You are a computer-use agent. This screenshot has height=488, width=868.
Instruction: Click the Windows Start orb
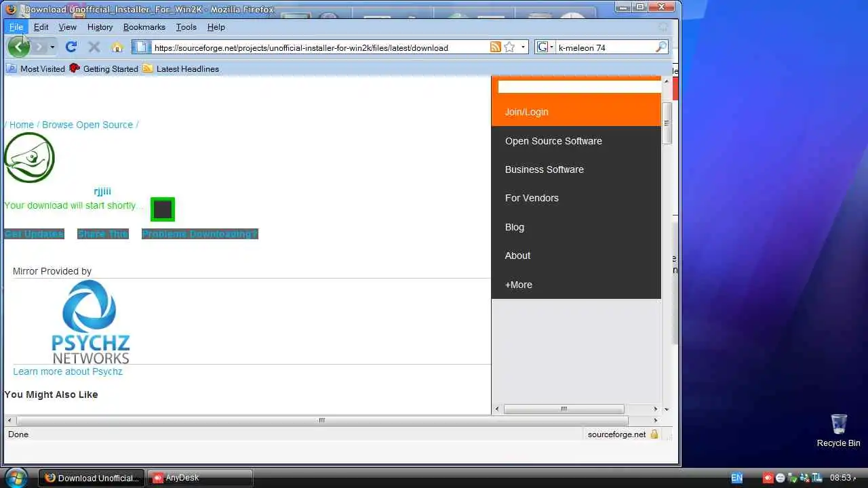15,477
